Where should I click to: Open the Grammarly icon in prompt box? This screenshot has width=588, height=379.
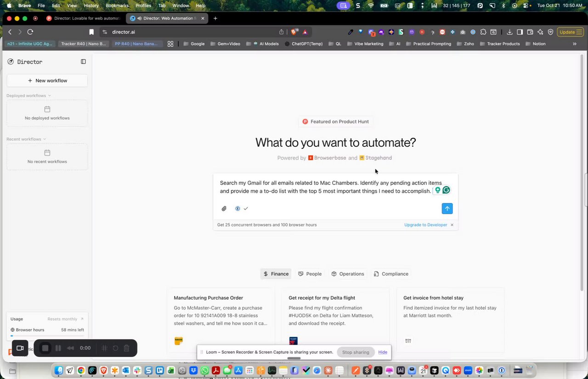pyautogui.click(x=446, y=190)
